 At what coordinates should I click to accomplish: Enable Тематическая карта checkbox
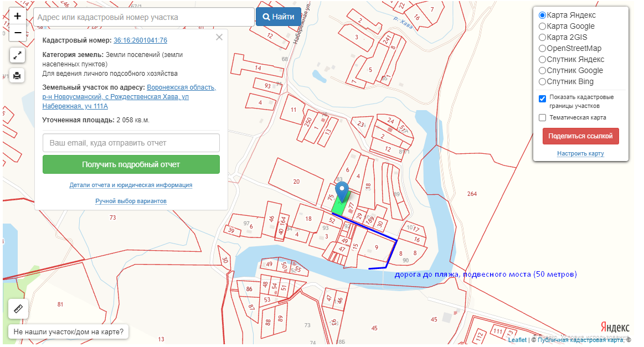(x=542, y=118)
